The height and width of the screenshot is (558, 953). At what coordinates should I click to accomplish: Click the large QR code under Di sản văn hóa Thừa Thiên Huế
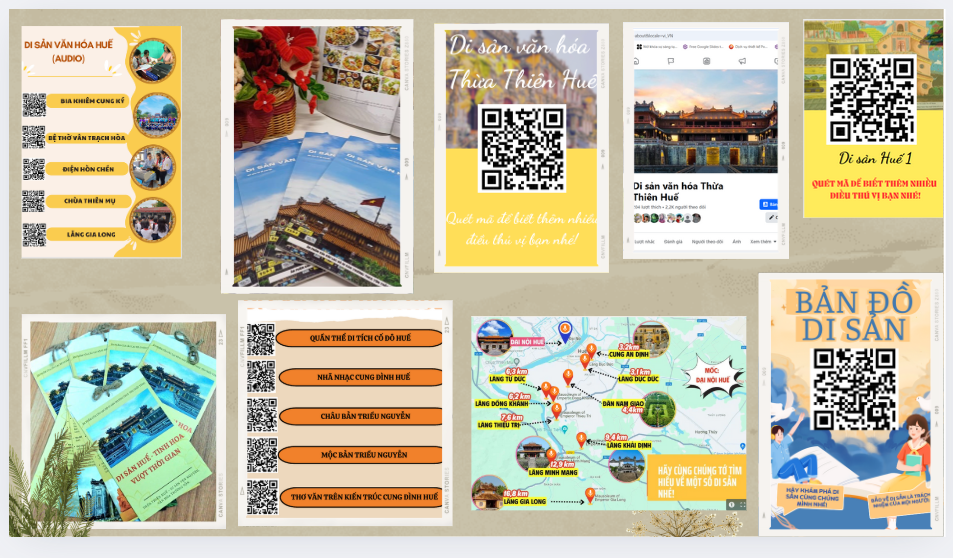(522, 148)
